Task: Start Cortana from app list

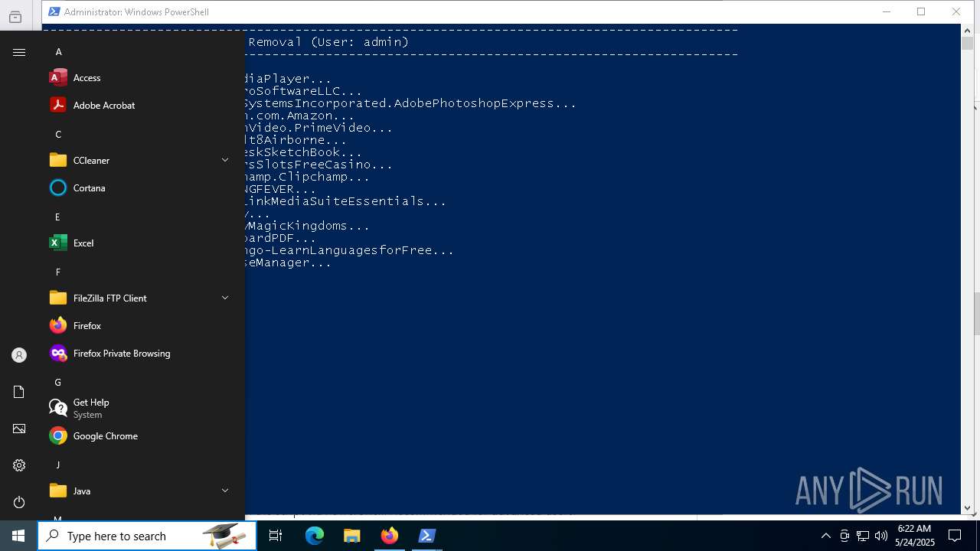Action: tap(141, 188)
